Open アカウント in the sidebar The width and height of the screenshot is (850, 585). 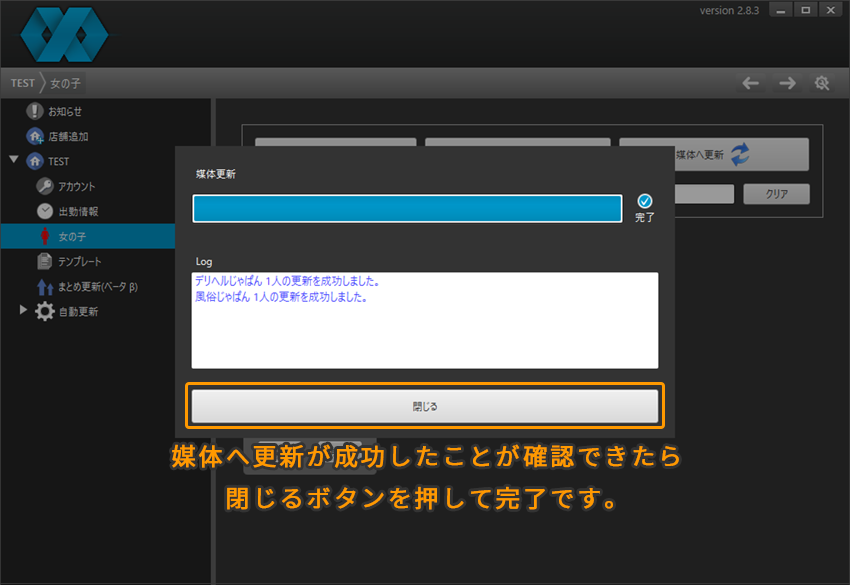pos(76,187)
